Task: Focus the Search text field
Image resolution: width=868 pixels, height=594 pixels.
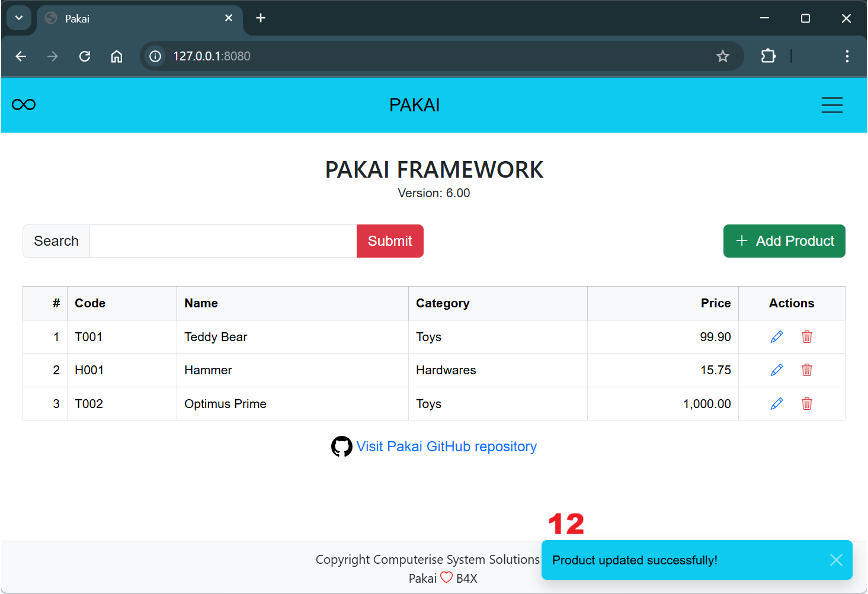Action: [x=223, y=241]
